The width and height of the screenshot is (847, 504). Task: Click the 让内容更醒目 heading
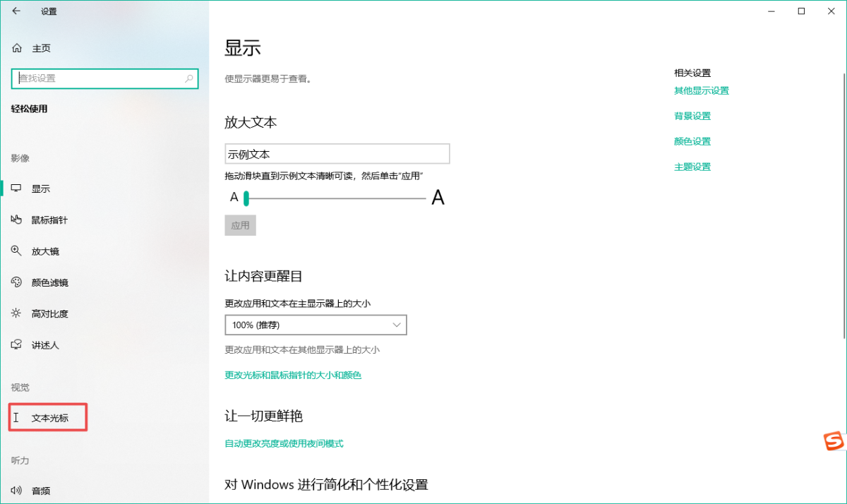pyautogui.click(x=263, y=276)
